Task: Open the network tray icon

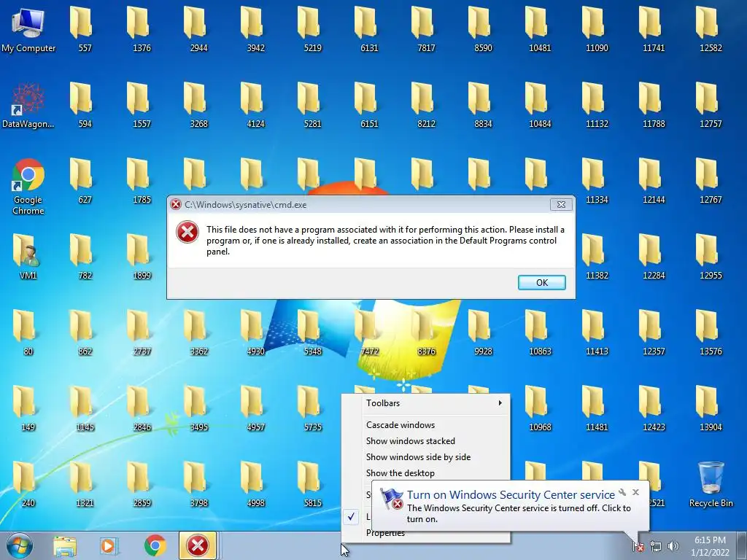Action: point(656,547)
